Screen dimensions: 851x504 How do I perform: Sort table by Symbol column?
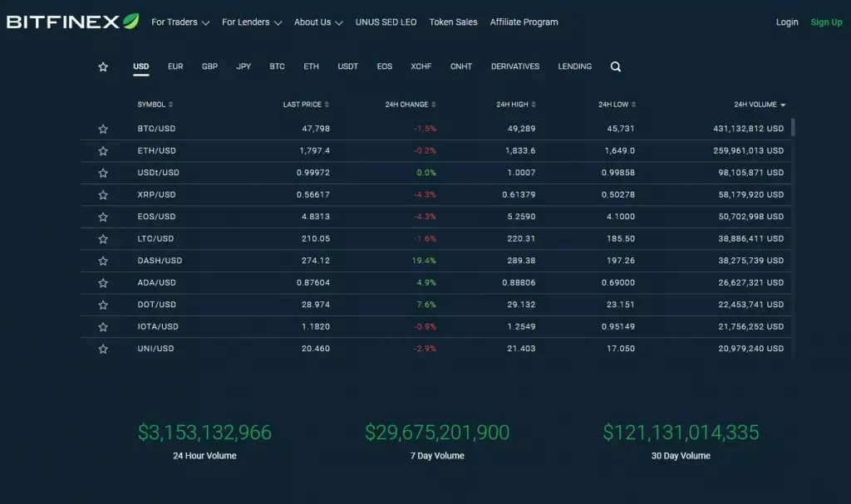[x=155, y=104]
